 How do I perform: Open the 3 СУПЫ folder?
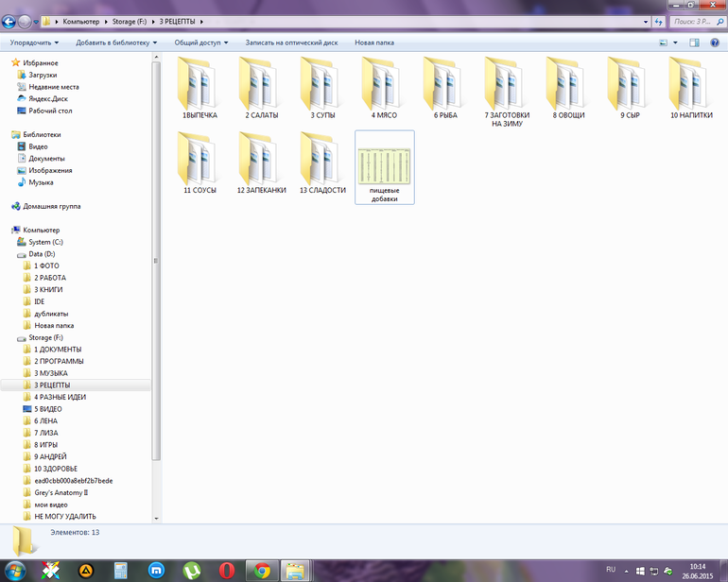pyautogui.click(x=322, y=88)
